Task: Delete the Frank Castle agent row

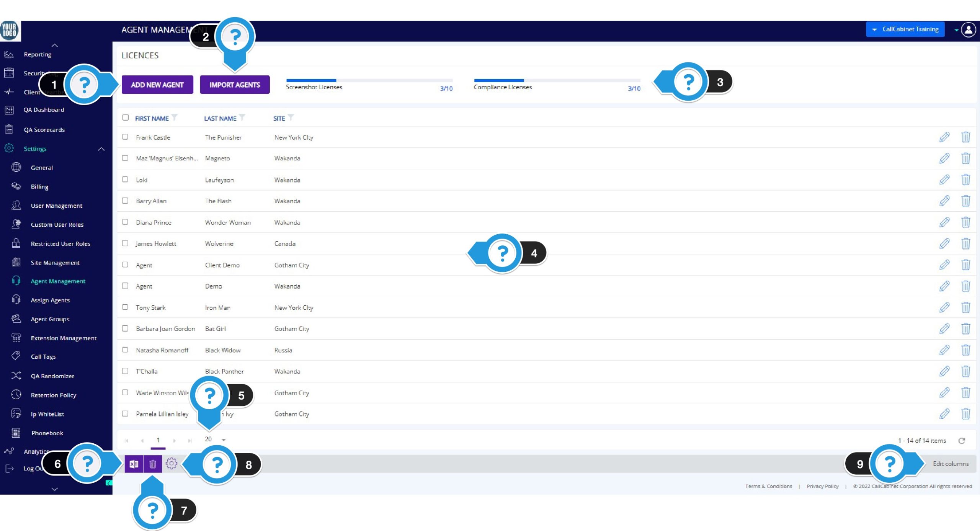Action: click(965, 137)
